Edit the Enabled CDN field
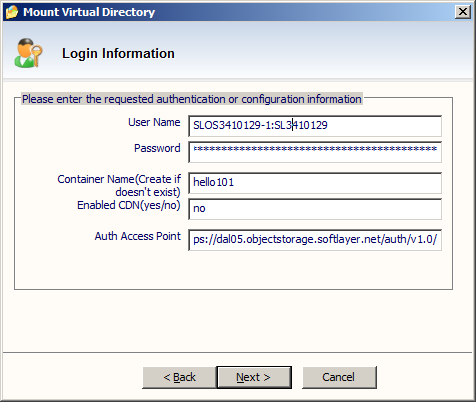476x402 pixels. [x=315, y=209]
